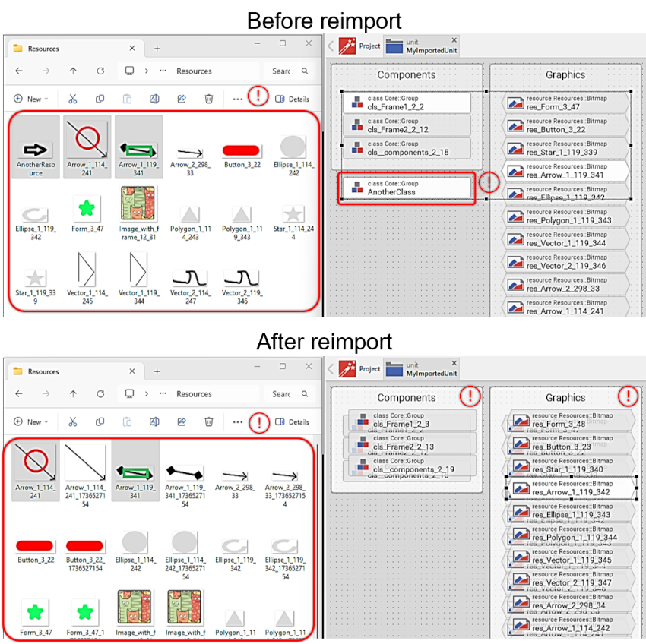
Task: Open the Image_with_frame_12_81 file
Action: [x=138, y=204]
